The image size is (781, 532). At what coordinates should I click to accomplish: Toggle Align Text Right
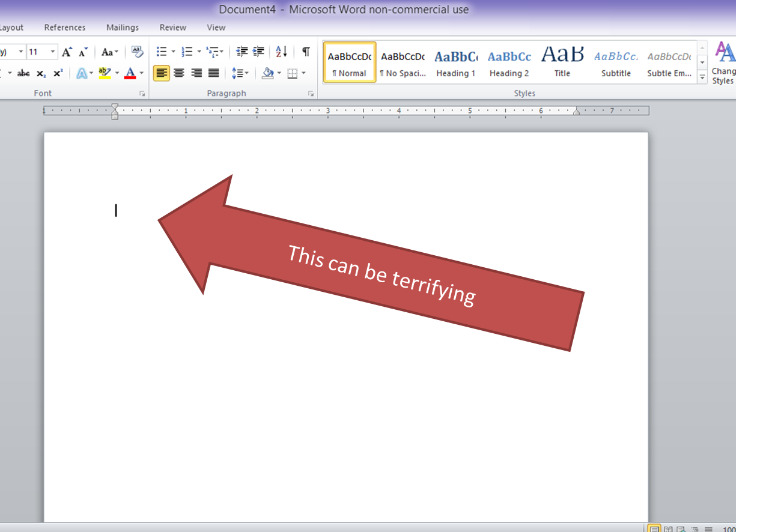[196, 73]
